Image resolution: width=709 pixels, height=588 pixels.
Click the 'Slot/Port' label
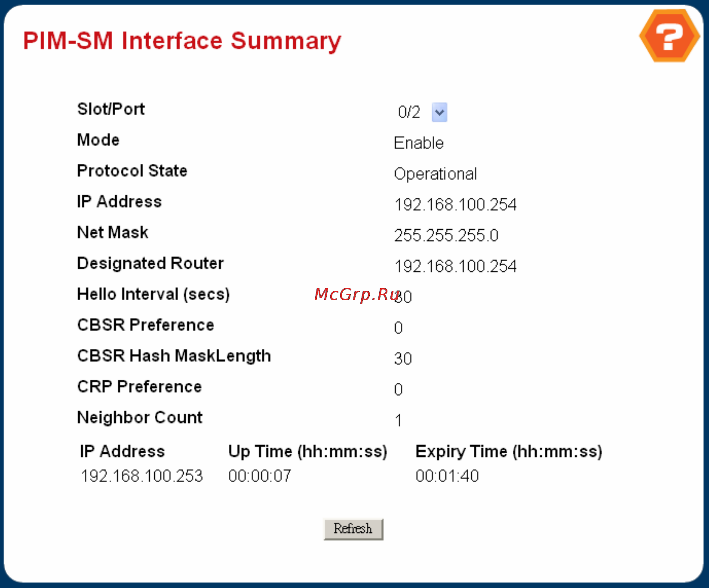[111, 109]
